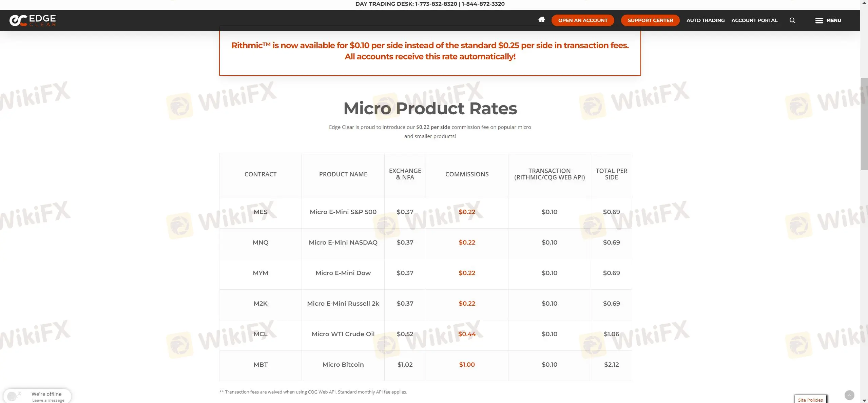Click the MES contract cell
The height and width of the screenshot is (403, 868).
260,212
